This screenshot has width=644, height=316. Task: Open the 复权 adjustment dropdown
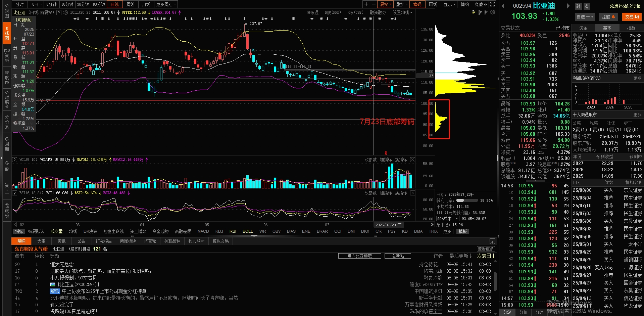[x=386, y=4]
